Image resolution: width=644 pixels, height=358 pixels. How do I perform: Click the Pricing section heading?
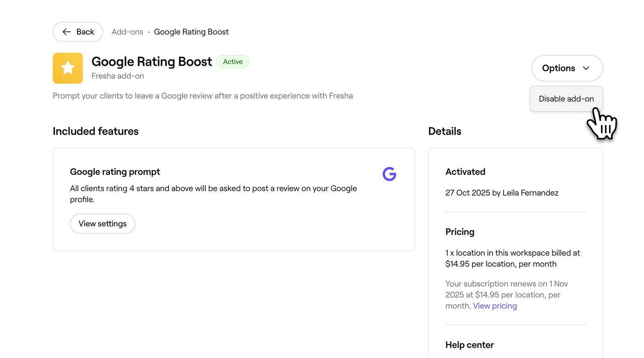(460, 232)
